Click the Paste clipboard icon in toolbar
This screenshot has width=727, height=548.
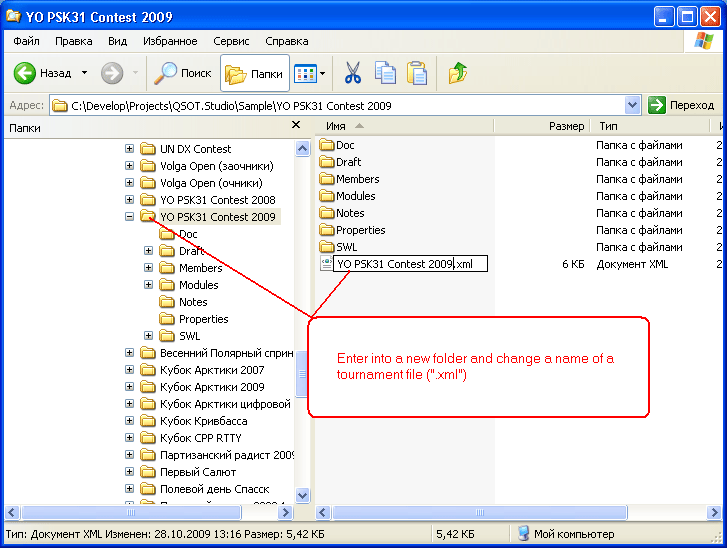click(417, 73)
